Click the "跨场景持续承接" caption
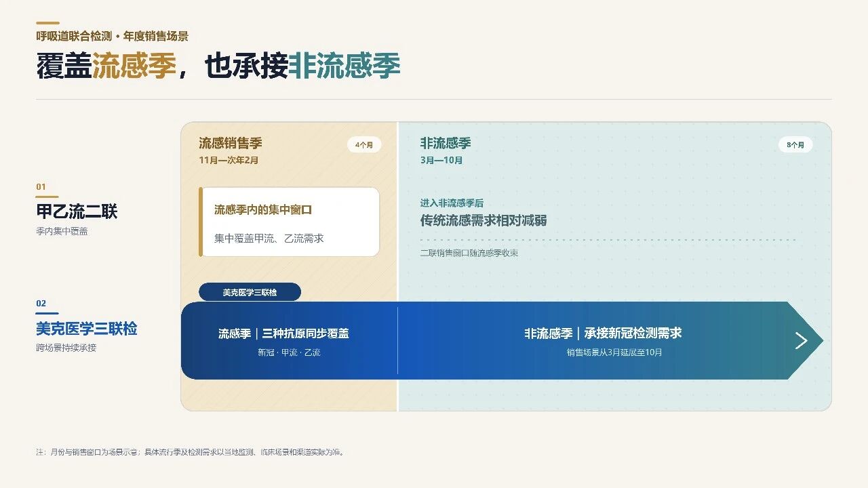Image resolution: width=868 pixels, height=488 pixels. pos(66,348)
